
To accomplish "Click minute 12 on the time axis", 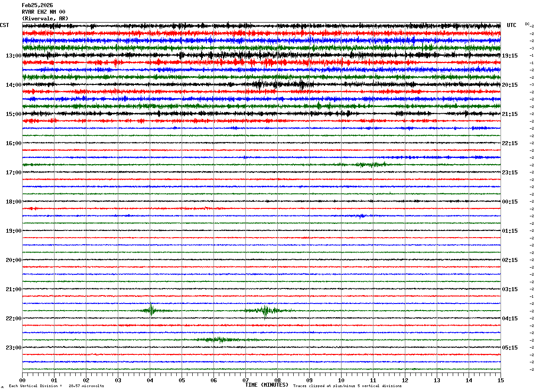I will [405, 380].
